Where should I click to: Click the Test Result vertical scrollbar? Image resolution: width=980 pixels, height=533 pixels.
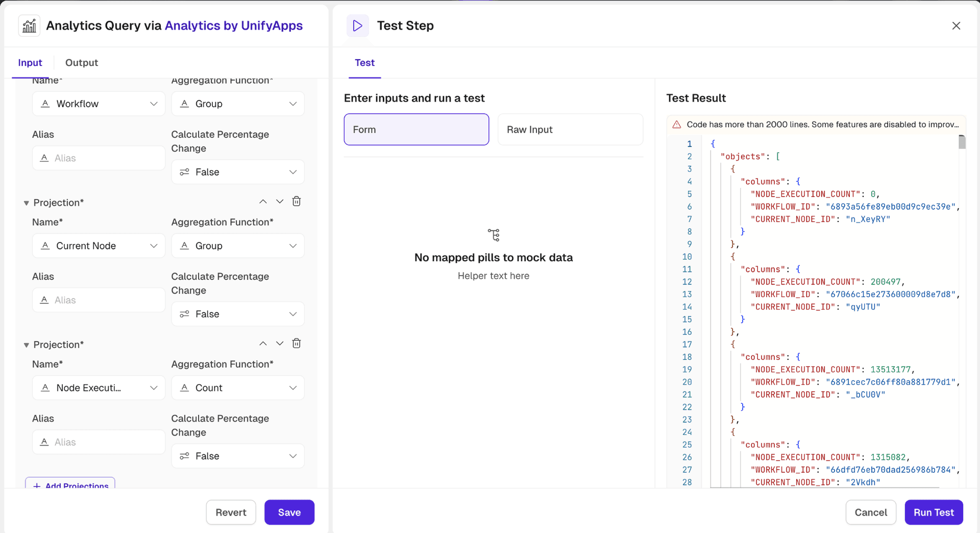pos(962,142)
